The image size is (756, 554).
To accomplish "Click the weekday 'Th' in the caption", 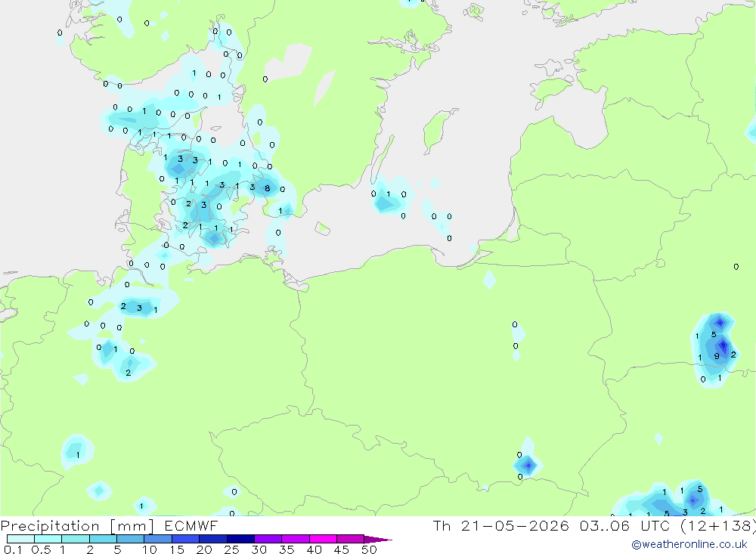I will (442, 525).
